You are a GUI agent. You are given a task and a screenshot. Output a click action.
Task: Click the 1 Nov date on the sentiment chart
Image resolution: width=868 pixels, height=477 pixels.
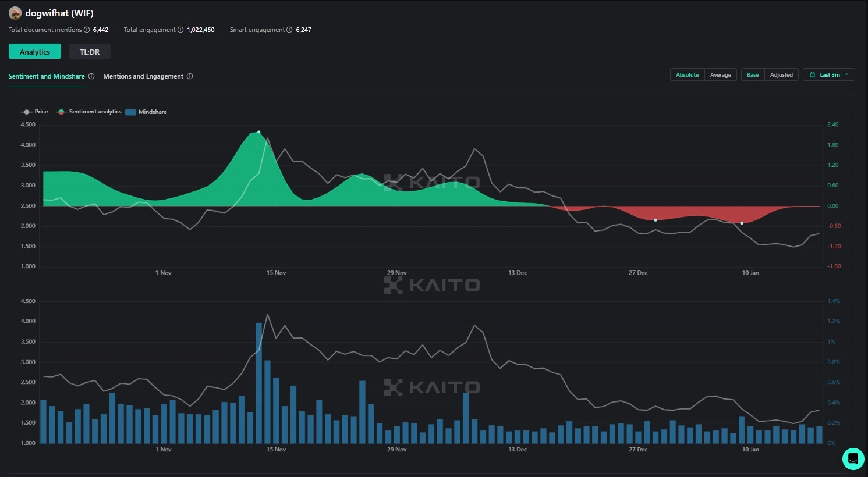coord(164,273)
